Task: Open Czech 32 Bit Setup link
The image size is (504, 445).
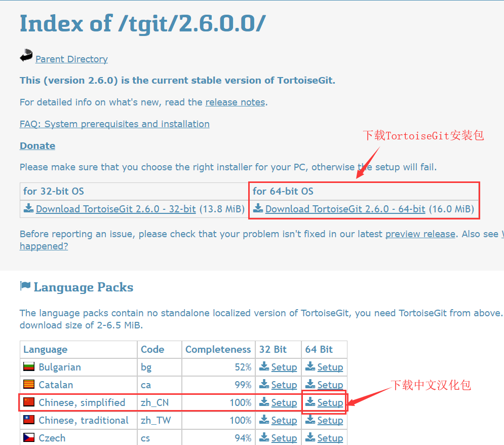Action: pyautogui.click(x=284, y=438)
